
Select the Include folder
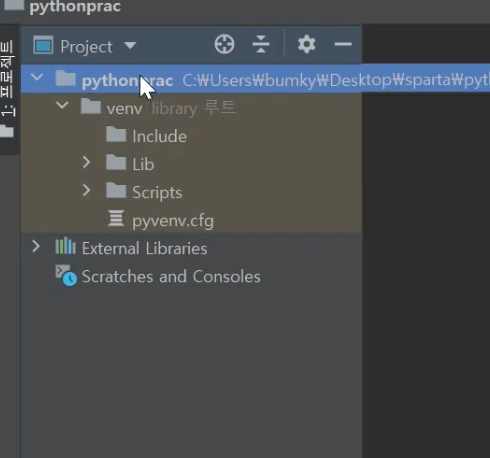(159, 137)
